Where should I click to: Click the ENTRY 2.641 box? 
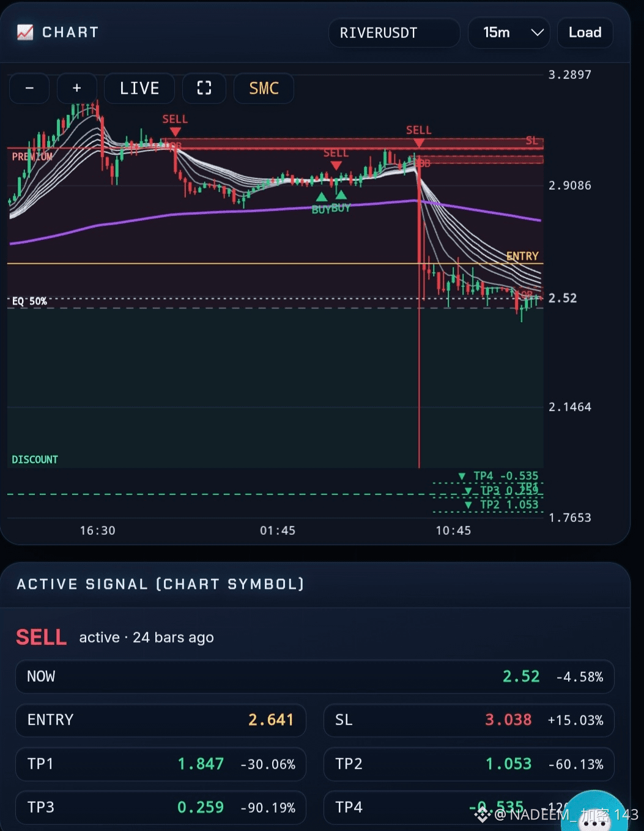(161, 720)
